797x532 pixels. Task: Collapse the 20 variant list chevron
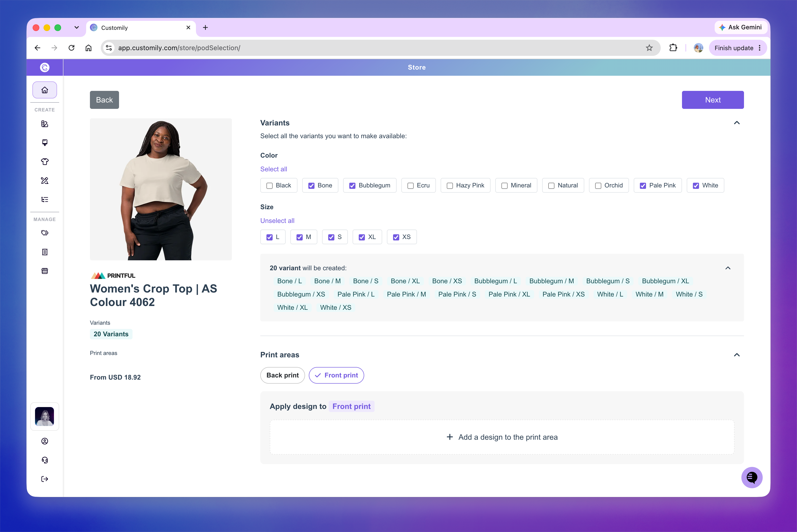tap(728, 268)
